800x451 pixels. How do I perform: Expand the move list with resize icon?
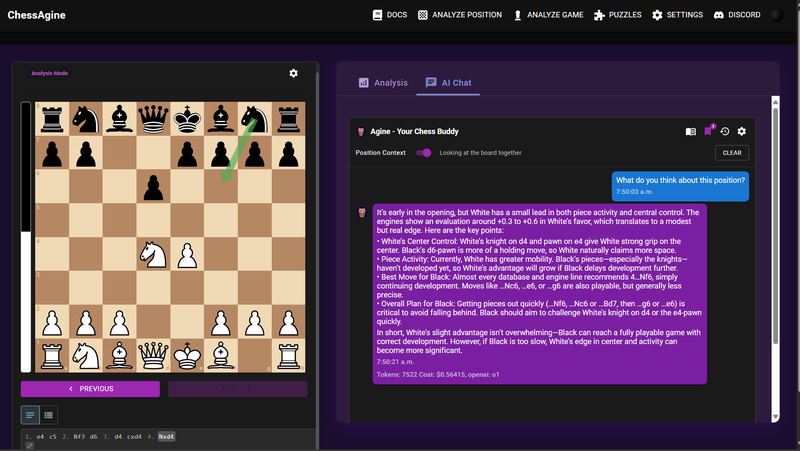pyautogui.click(x=29, y=446)
